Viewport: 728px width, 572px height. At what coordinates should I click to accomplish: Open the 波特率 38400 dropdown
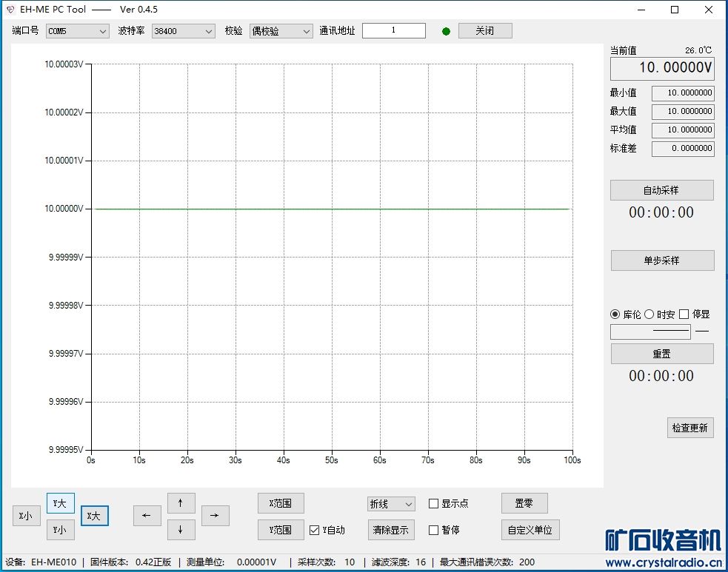184,31
